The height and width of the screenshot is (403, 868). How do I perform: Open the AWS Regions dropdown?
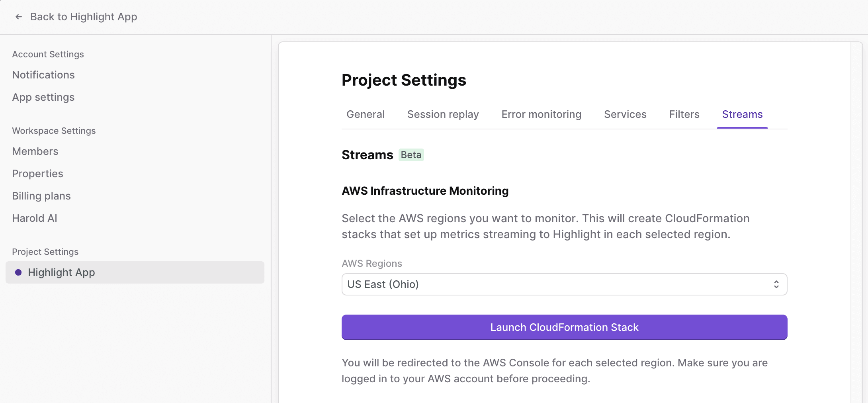564,284
